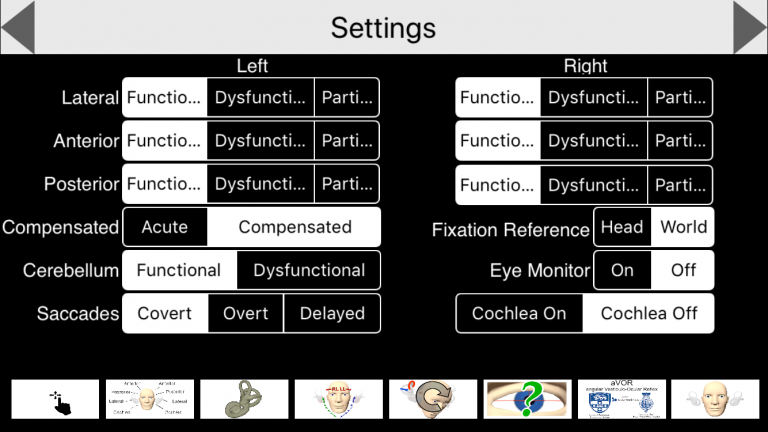768x432 pixels.
Task: Open the touch gesture hand icon
Action: (x=55, y=399)
